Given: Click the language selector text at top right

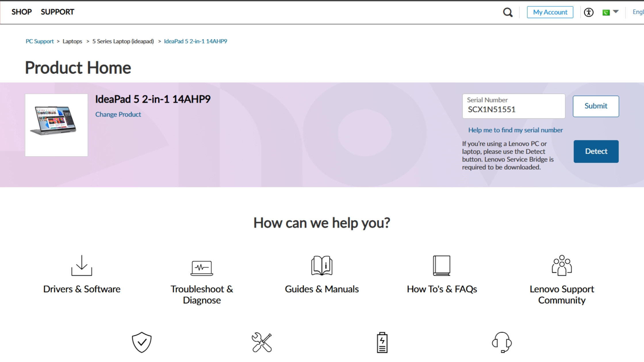Looking at the screenshot, I should 638,12.
